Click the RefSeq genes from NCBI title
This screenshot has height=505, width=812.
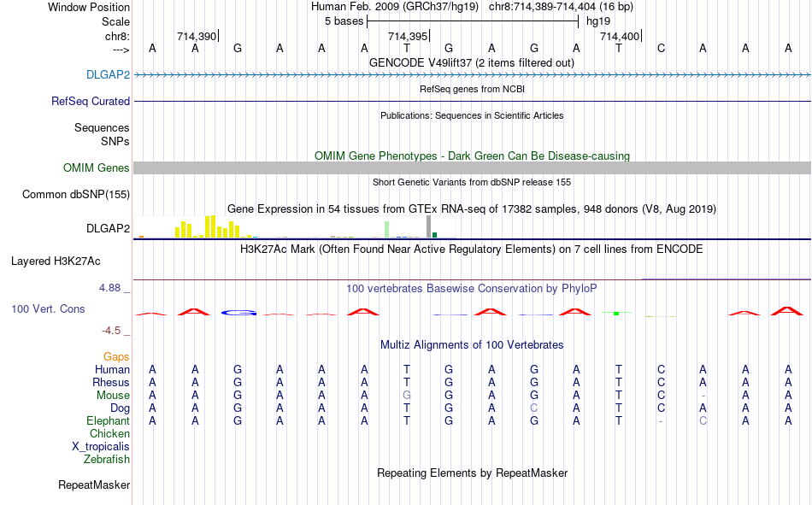tap(472, 89)
